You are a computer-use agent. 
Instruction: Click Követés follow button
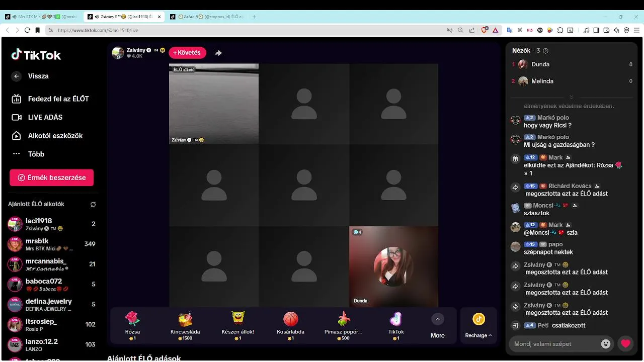click(187, 53)
